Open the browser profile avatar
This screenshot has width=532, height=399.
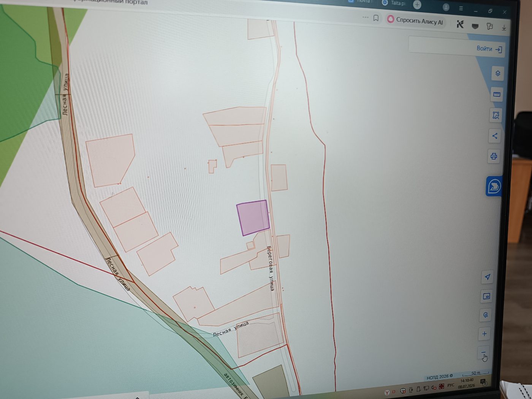pos(446,7)
